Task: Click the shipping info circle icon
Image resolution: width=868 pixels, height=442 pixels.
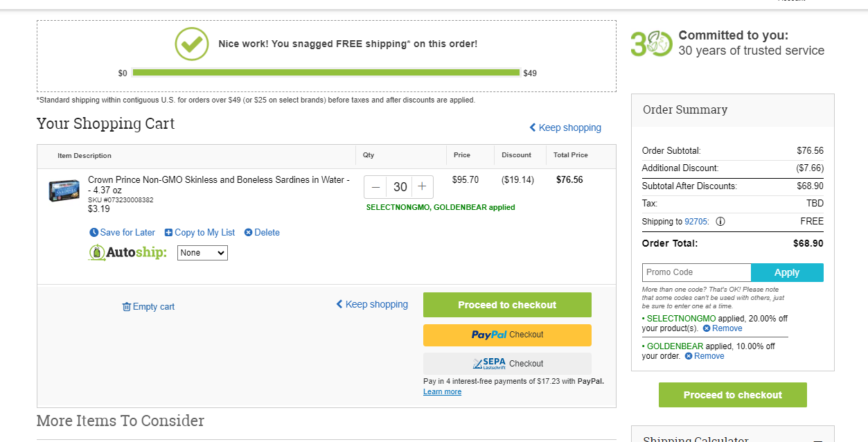Action: click(x=720, y=222)
